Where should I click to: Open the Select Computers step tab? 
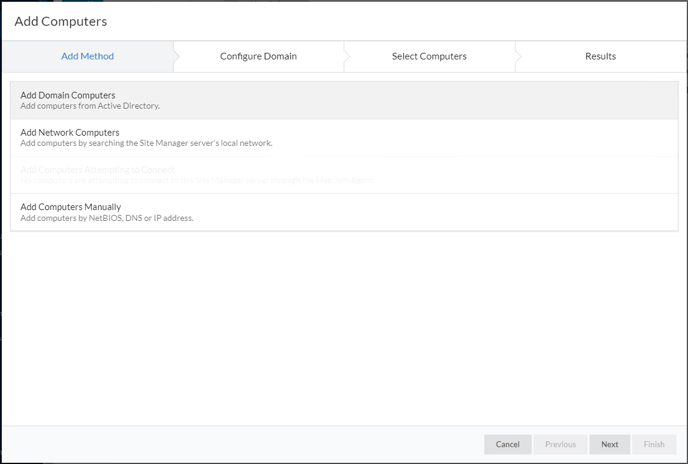click(429, 56)
